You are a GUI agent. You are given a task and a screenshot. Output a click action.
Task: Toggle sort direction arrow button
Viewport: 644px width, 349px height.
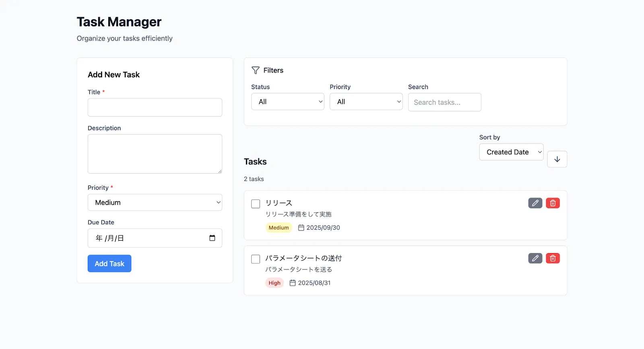click(557, 159)
